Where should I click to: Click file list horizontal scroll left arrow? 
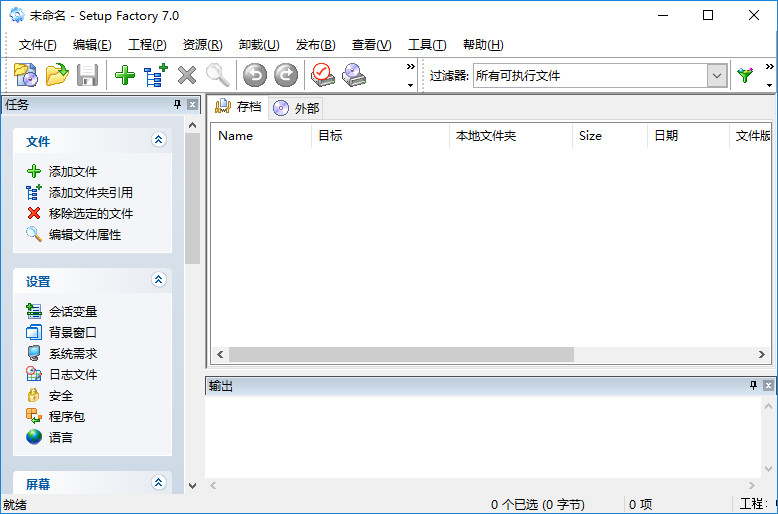coord(220,354)
